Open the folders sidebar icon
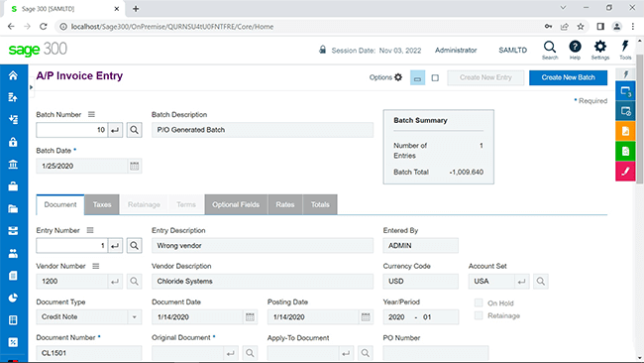The image size is (644, 363). tap(13, 209)
